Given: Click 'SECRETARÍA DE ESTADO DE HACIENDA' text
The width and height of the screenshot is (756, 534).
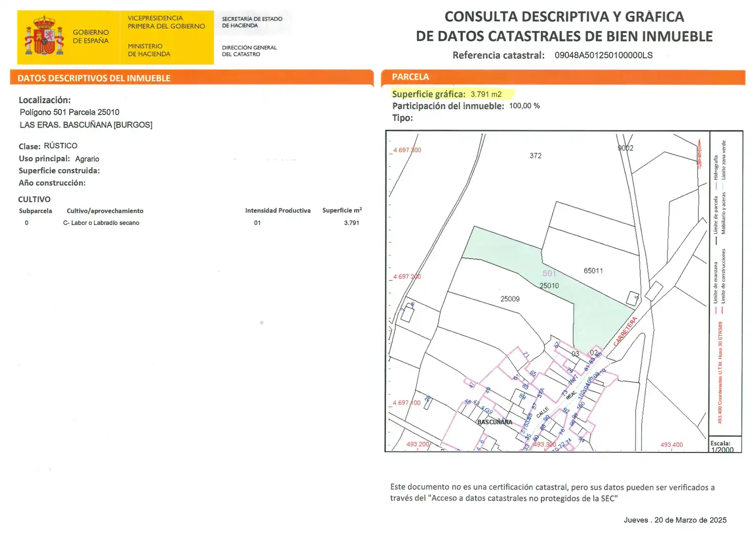Looking at the screenshot, I should click(252, 22).
